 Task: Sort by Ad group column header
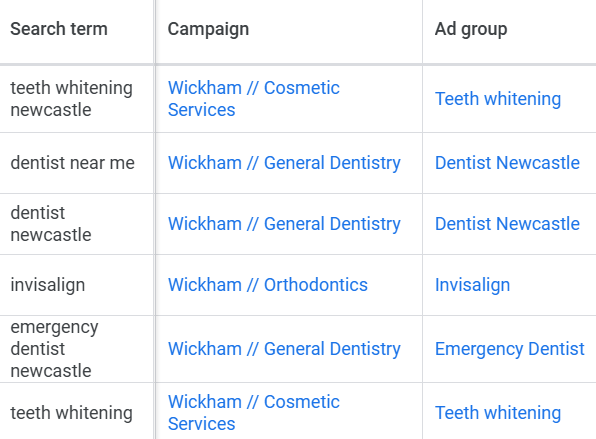tap(471, 29)
